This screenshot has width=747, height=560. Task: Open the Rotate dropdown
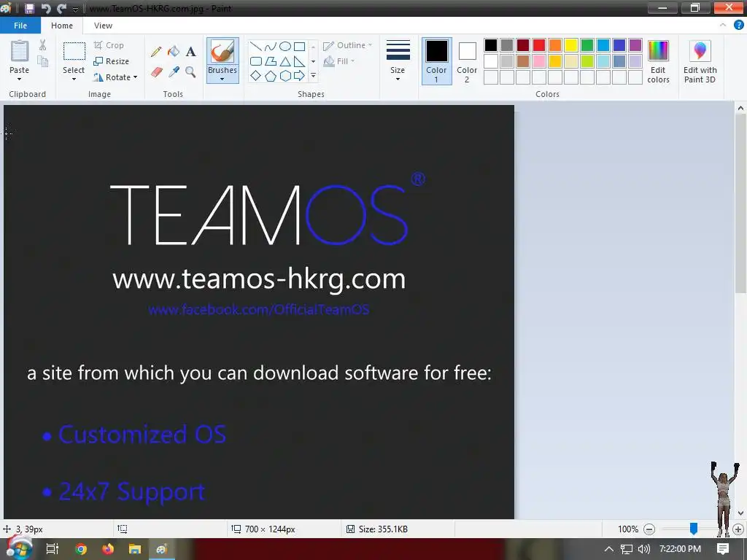point(115,77)
